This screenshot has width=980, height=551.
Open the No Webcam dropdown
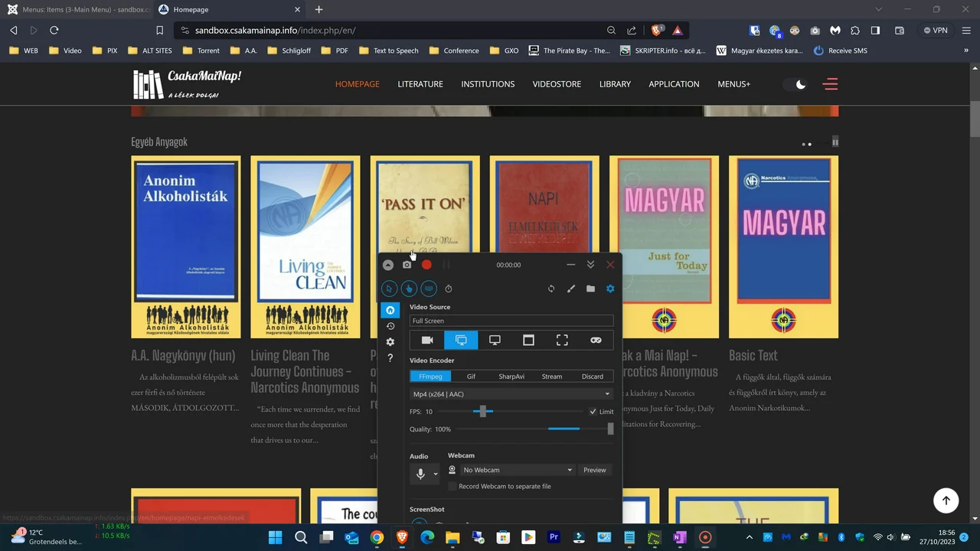[x=517, y=470]
